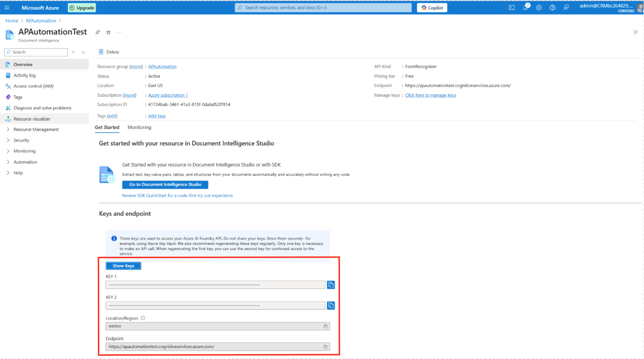
Task: Click Show Keys button
Action: (123, 266)
